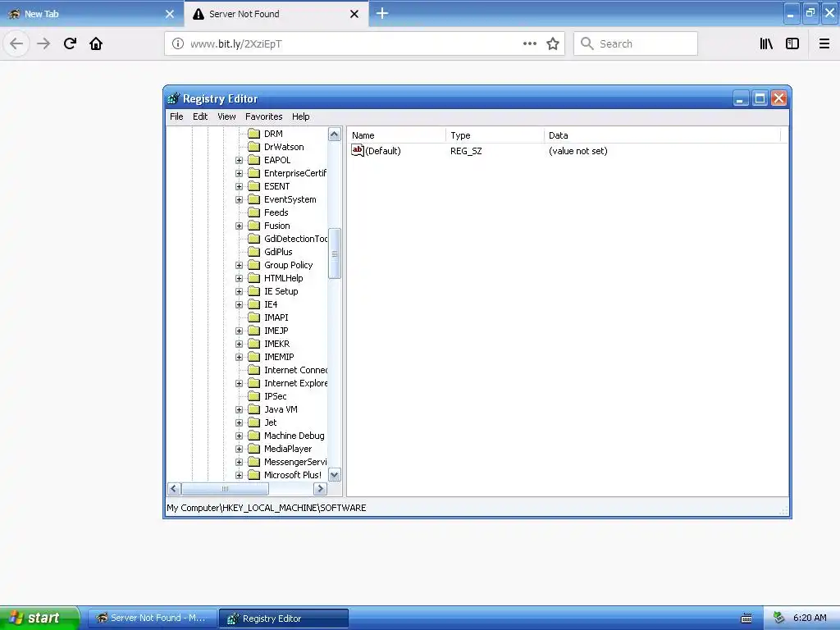Select the IMAPI key folder icon
The width and height of the screenshot is (840, 630).
254,317
